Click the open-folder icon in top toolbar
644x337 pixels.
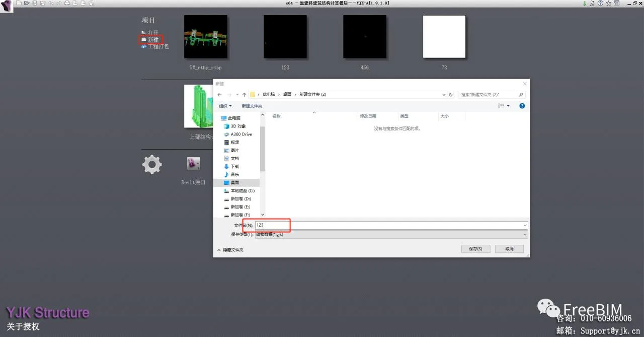(x=27, y=3)
